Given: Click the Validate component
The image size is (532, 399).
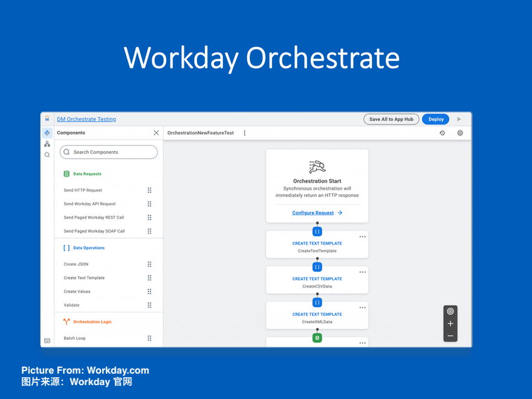Looking at the screenshot, I should click(71, 305).
